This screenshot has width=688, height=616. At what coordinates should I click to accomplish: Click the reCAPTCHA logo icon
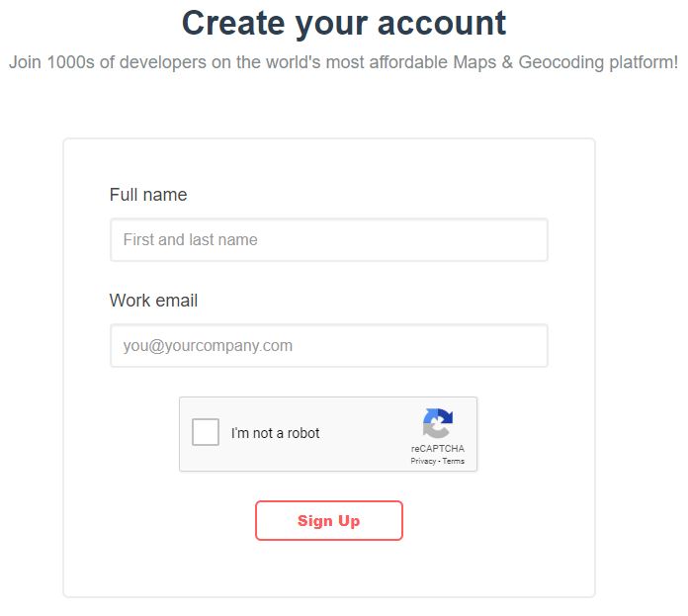point(437,423)
